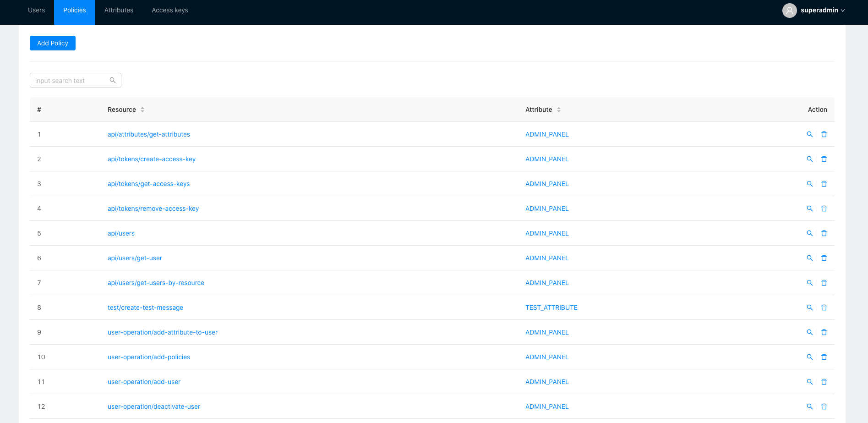Viewport: 868px width, 423px height.
Task: Delete the api/users/get-users-by-resource policy
Action: coord(824,283)
